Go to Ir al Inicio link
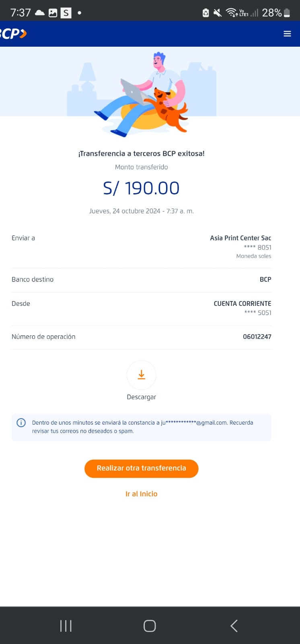 [x=142, y=494]
